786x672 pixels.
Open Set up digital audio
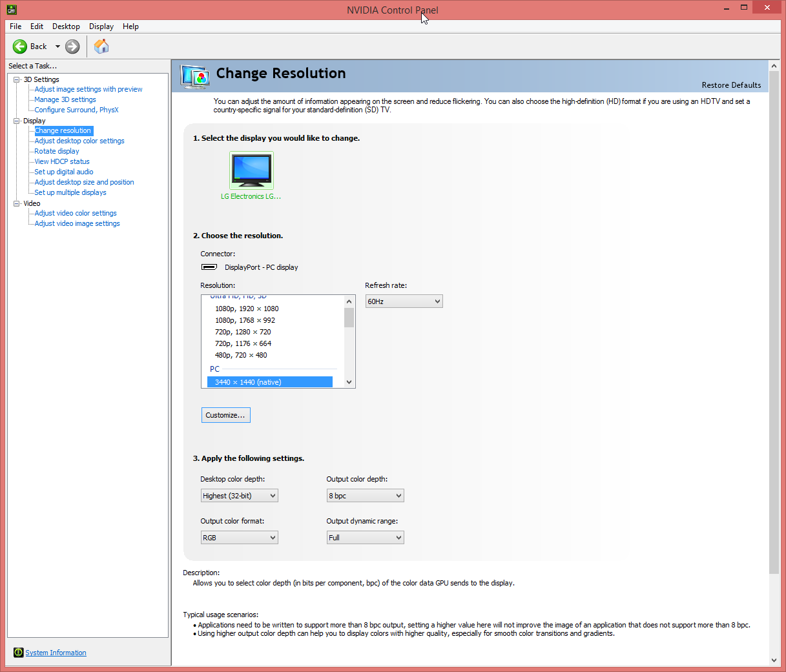click(x=64, y=172)
